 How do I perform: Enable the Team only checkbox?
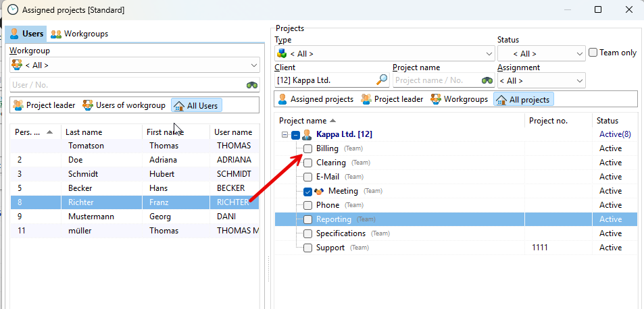[593, 53]
